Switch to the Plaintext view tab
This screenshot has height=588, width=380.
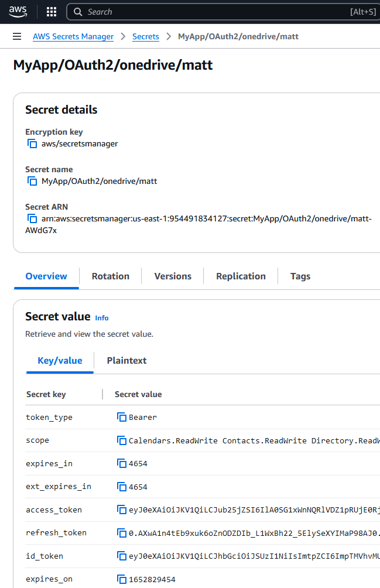tap(126, 361)
